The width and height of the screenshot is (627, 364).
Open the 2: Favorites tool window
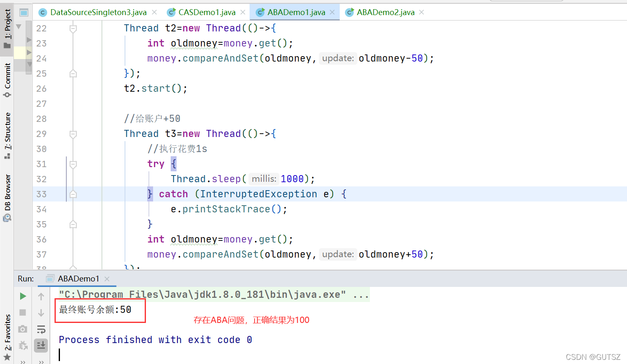[x=7, y=337]
